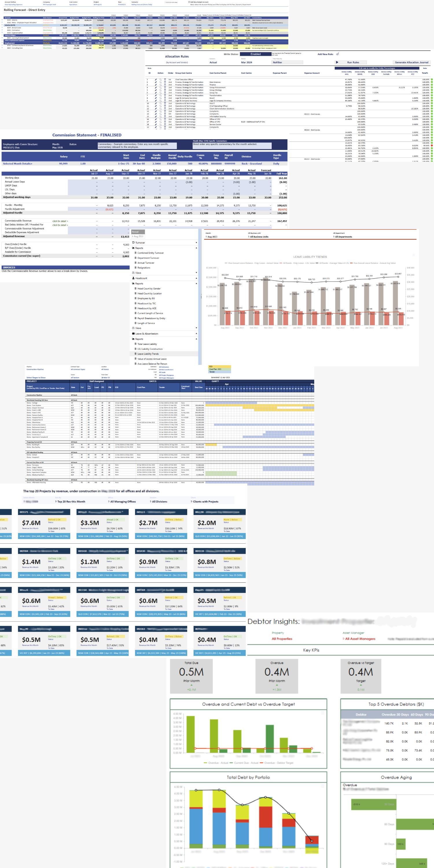Edit allocation rule 1 Chief Executive Officer pencil

point(156,80)
